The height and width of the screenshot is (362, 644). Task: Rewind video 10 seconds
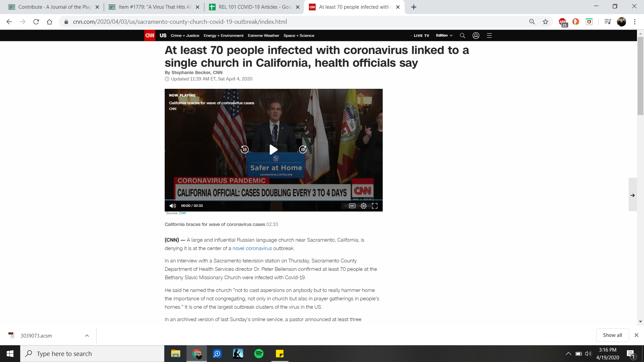pyautogui.click(x=245, y=149)
